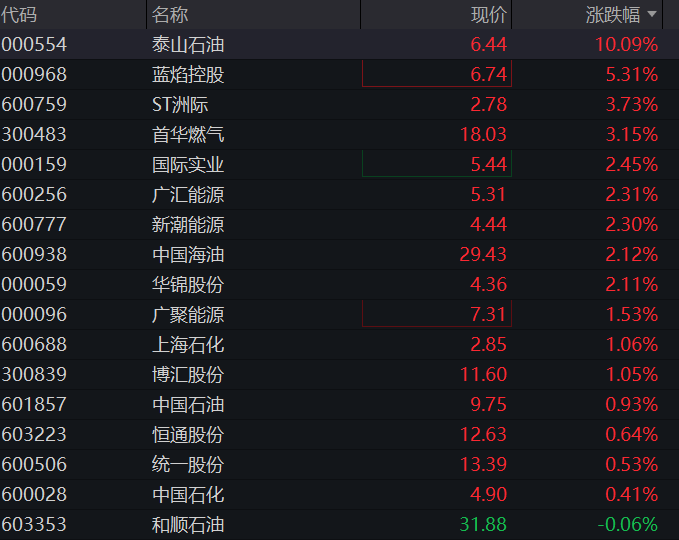Viewport: 679px width, 540px height.
Task: Click price 7.31 of 广聚能源
Action: pos(488,314)
